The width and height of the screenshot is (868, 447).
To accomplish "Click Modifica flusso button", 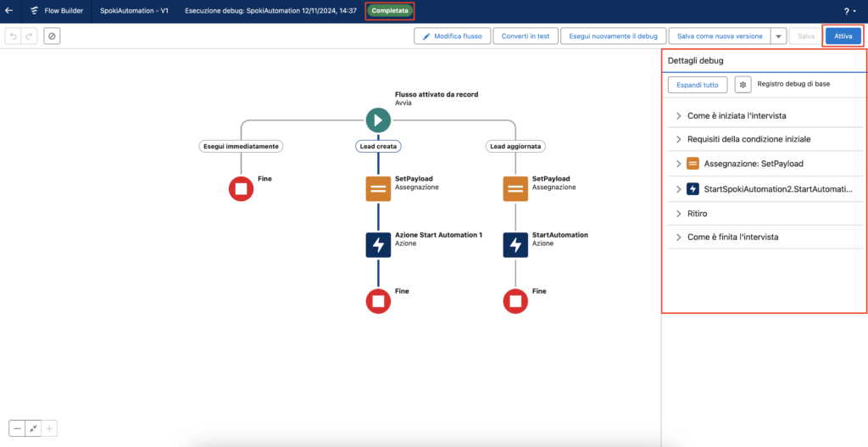I will [x=452, y=36].
